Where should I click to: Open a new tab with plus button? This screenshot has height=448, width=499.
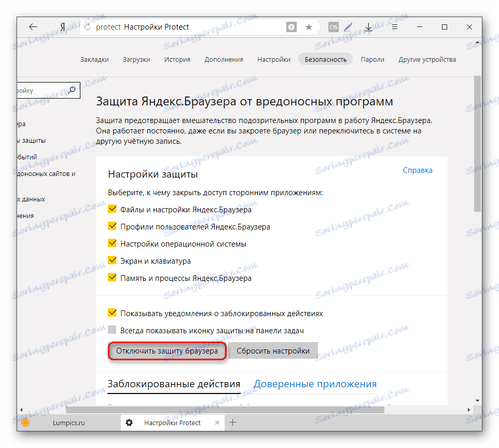(232, 423)
